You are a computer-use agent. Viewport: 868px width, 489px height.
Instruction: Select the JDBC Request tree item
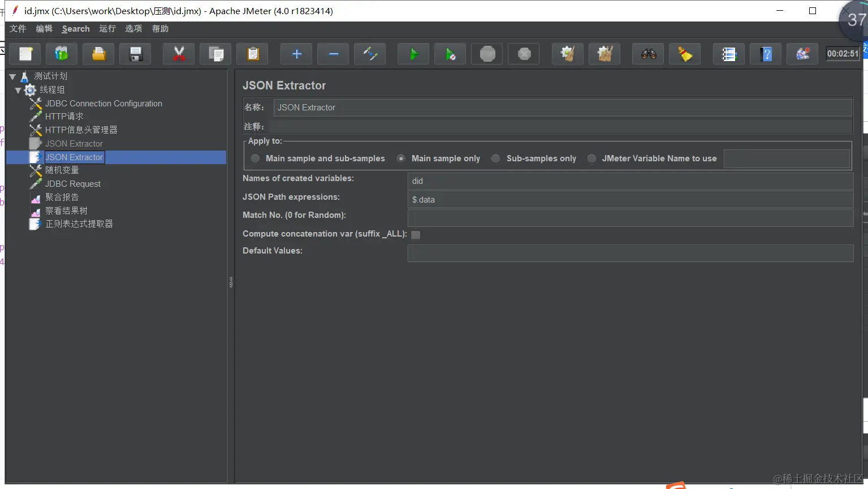pyautogui.click(x=73, y=184)
